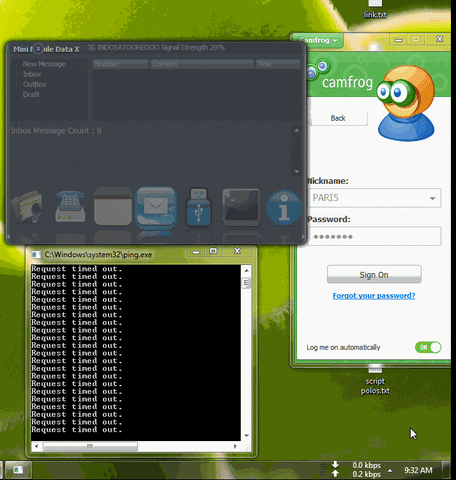Select the USB modem icon
This screenshot has height=480, width=456.
198,207
